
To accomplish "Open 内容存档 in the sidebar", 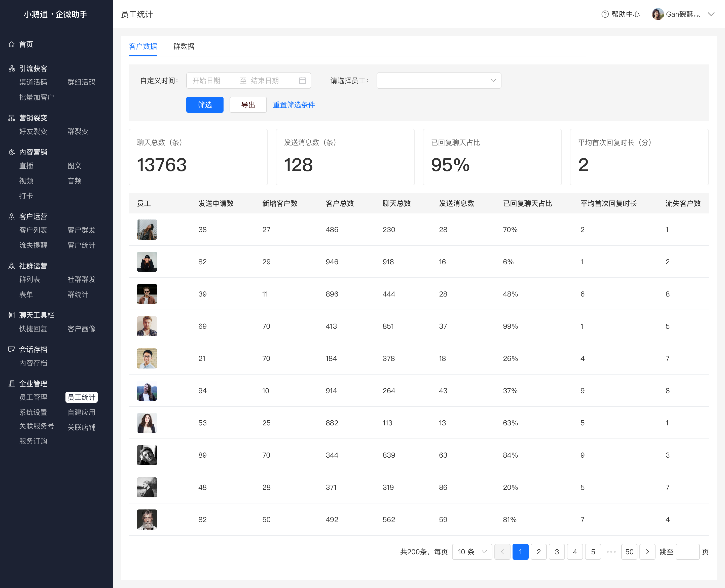I will pos(33,363).
